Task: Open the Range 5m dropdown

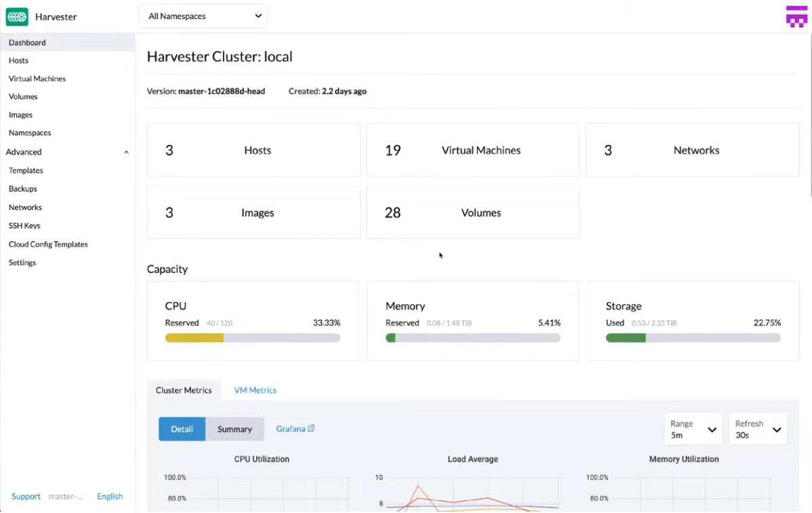Action: 693,429
